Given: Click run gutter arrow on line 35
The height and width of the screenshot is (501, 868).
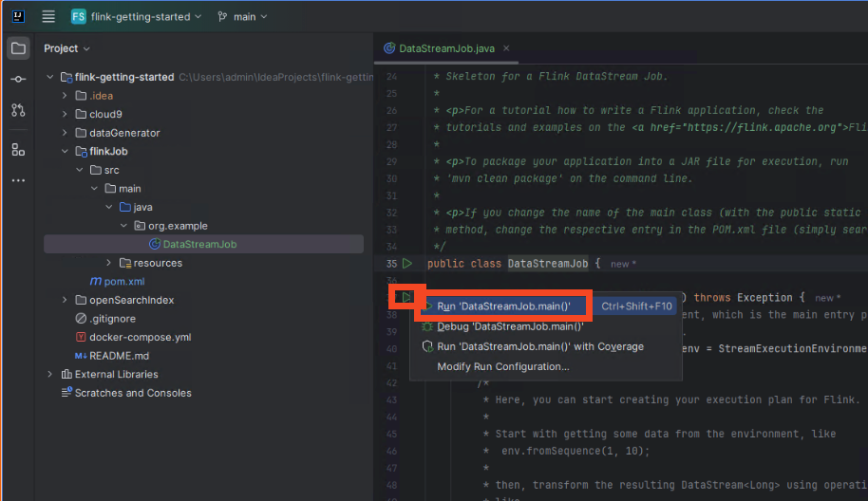Looking at the screenshot, I should (x=407, y=263).
